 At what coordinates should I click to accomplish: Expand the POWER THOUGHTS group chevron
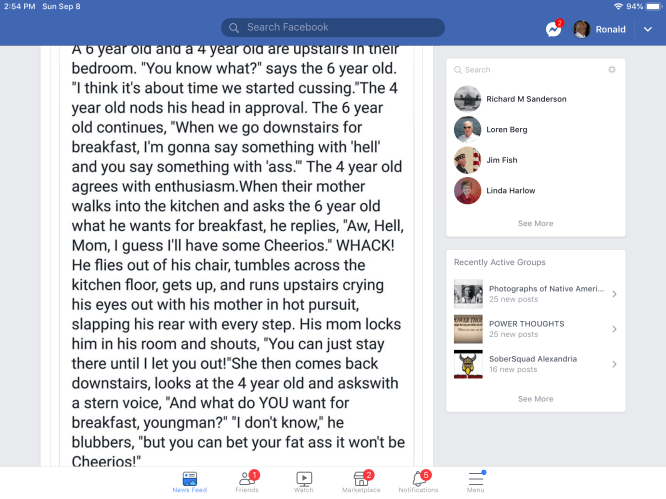614,328
